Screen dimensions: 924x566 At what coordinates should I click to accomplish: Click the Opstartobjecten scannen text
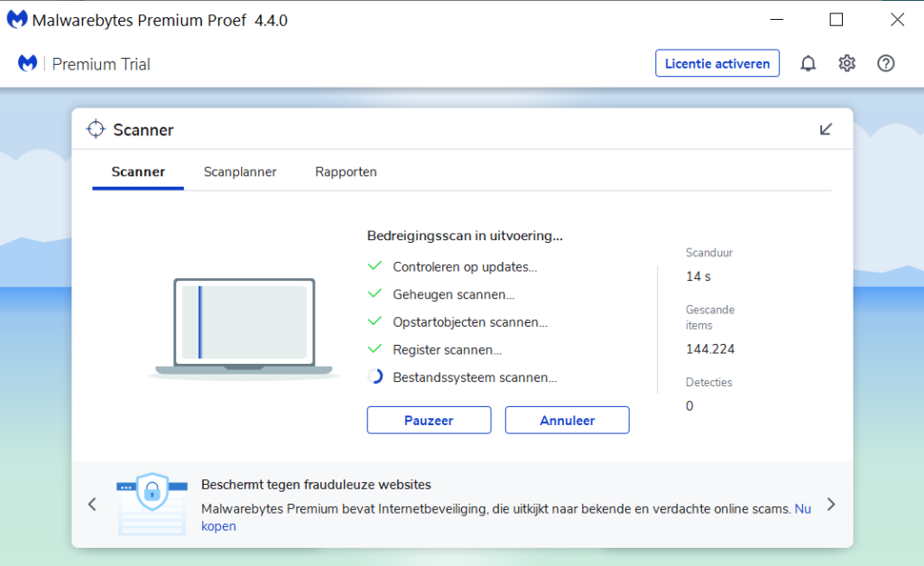[470, 322]
